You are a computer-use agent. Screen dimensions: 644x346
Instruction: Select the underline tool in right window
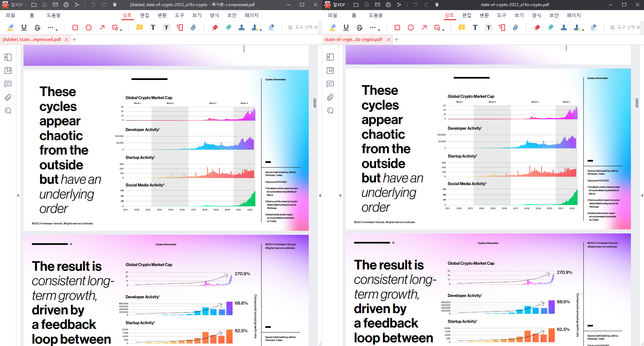coord(346,28)
